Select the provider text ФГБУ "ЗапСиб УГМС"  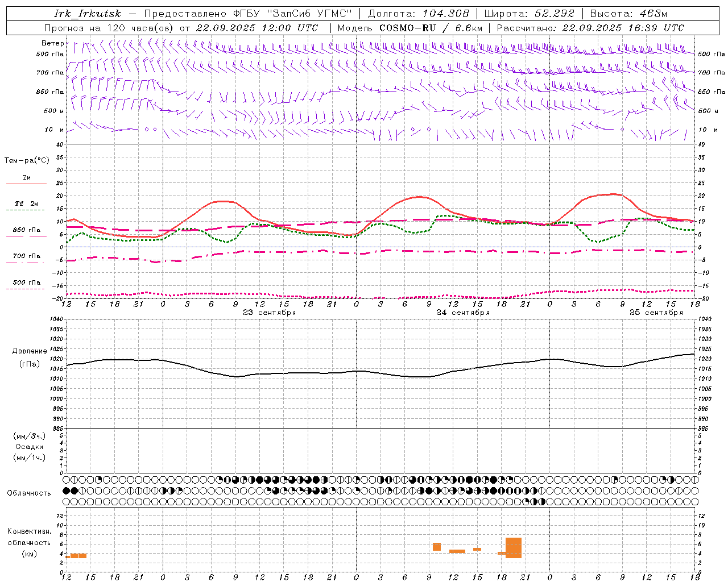pos(293,14)
